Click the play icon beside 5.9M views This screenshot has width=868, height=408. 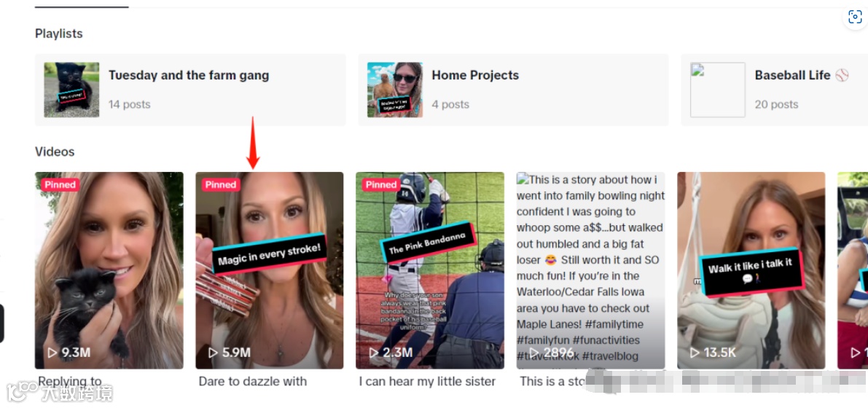[213, 353]
